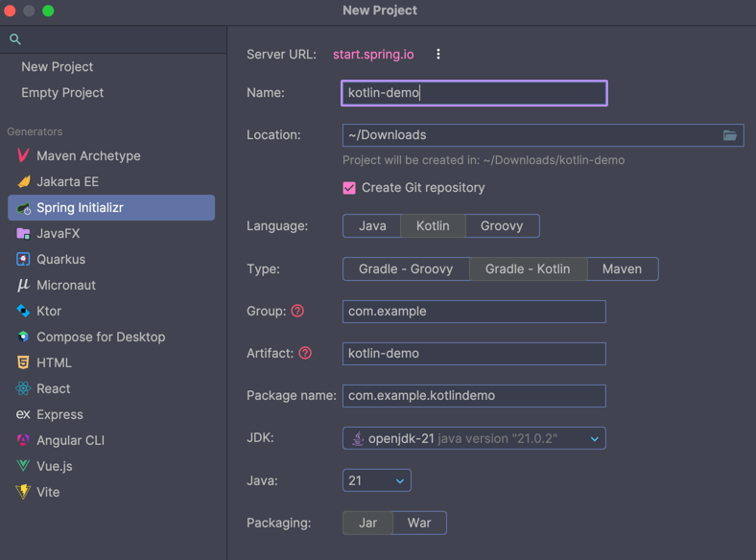Open the Java version 21 dropdown
The width and height of the screenshot is (756, 560).
[x=376, y=480]
